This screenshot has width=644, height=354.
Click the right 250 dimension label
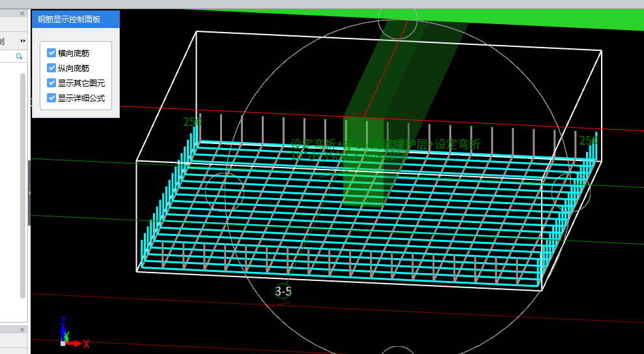coord(588,141)
